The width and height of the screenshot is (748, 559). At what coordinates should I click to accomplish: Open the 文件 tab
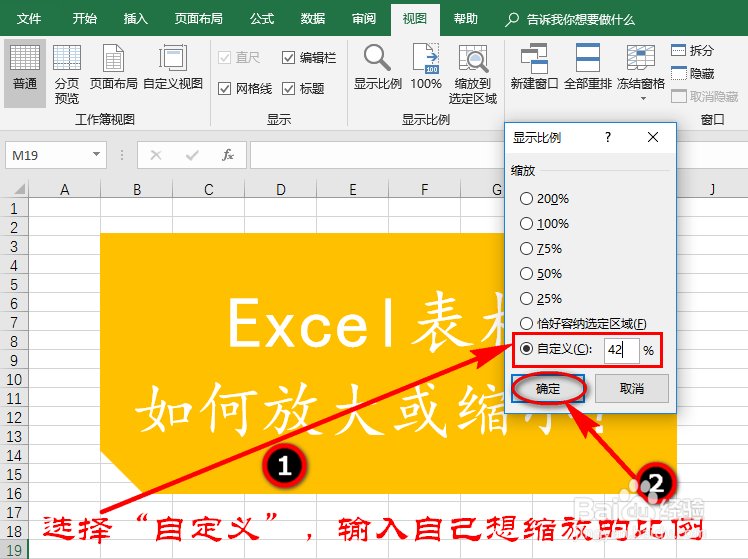click(29, 19)
